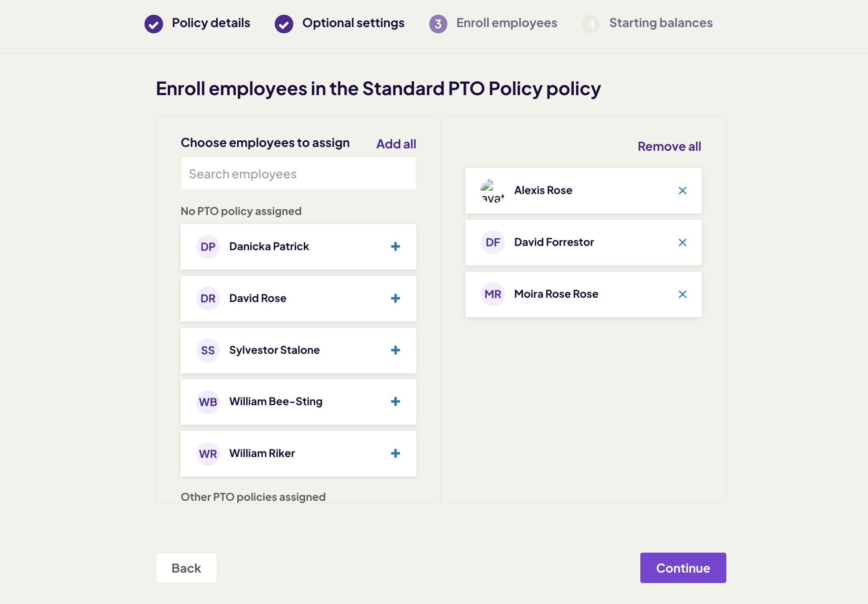This screenshot has width=868, height=604.
Task: Click the Optional settings checkmark icon
Action: pos(284,23)
